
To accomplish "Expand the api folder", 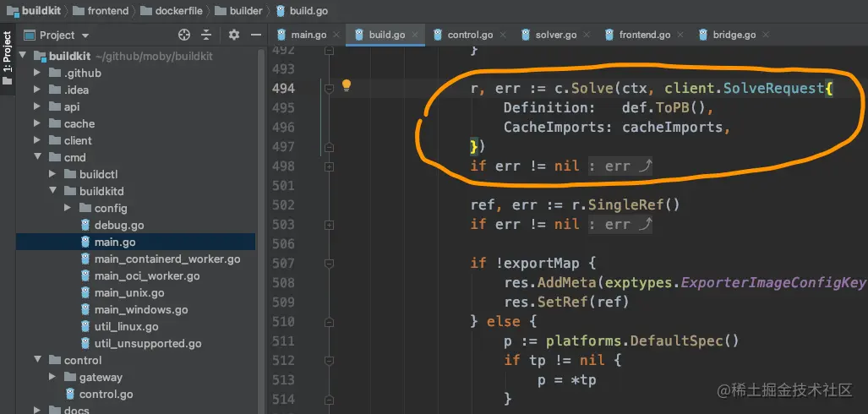I will [x=37, y=106].
